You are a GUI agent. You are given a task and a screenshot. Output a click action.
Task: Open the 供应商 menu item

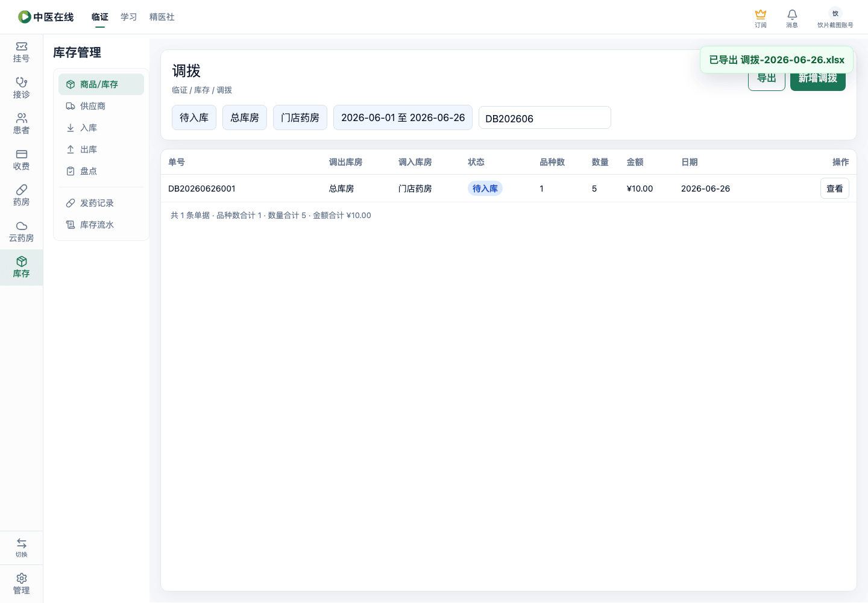[101, 106]
